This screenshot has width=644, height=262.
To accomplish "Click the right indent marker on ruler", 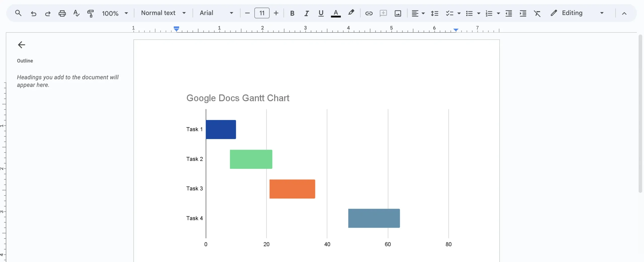I will pyautogui.click(x=456, y=30).
